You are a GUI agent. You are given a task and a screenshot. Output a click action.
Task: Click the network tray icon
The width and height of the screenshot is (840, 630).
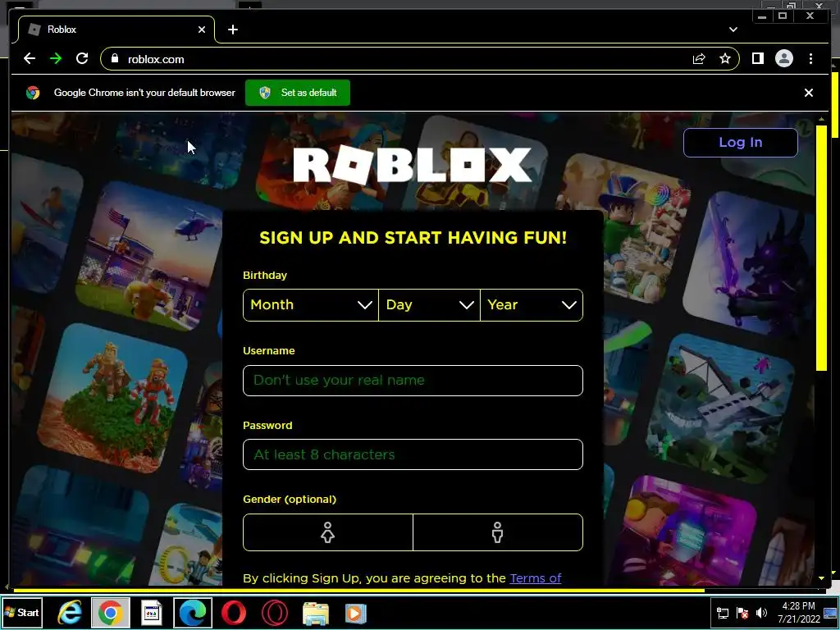point(723,613)
